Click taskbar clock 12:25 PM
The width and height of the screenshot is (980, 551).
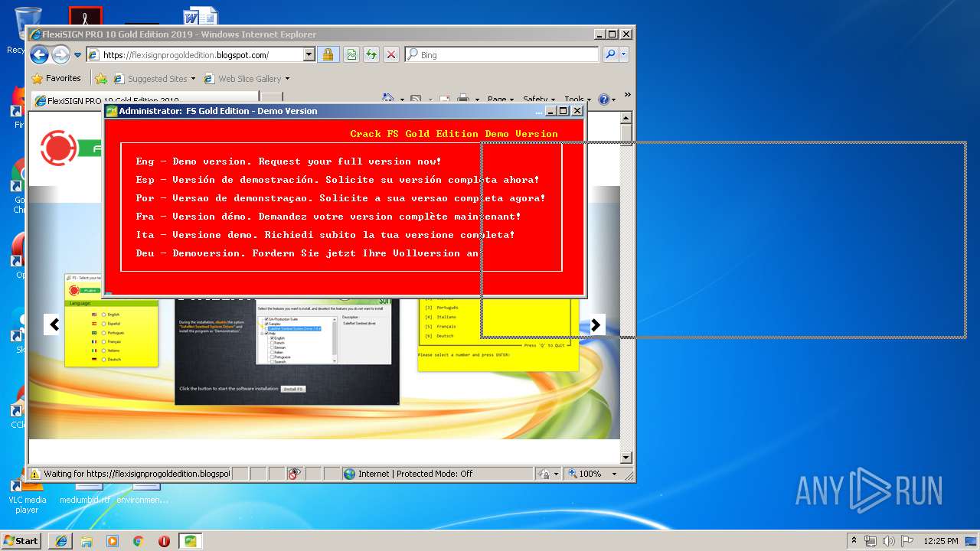click(x=941, y=541)
